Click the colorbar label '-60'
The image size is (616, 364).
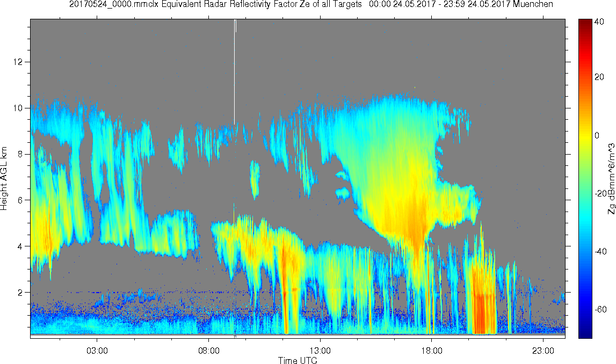pyautogui.click(x=600, y=310)
